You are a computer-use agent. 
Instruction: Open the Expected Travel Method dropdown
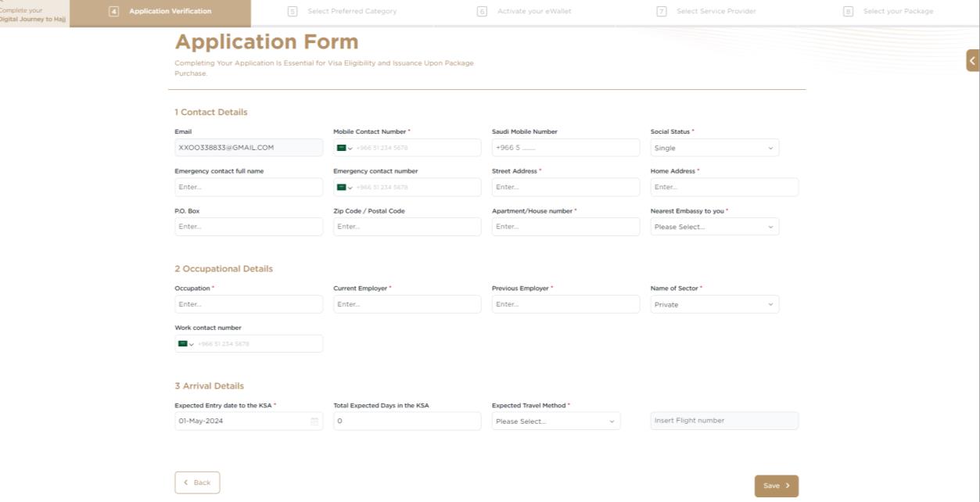(556, 421)
